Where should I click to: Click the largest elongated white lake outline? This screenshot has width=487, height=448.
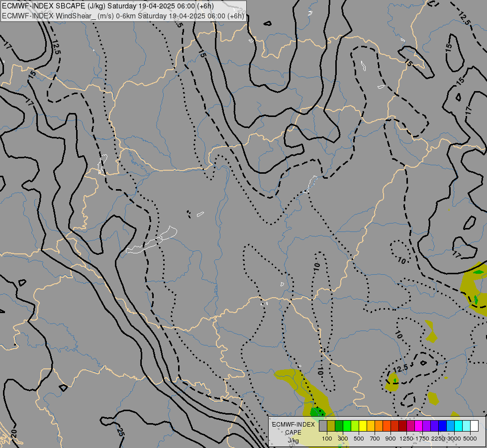(x=152, y=240)
